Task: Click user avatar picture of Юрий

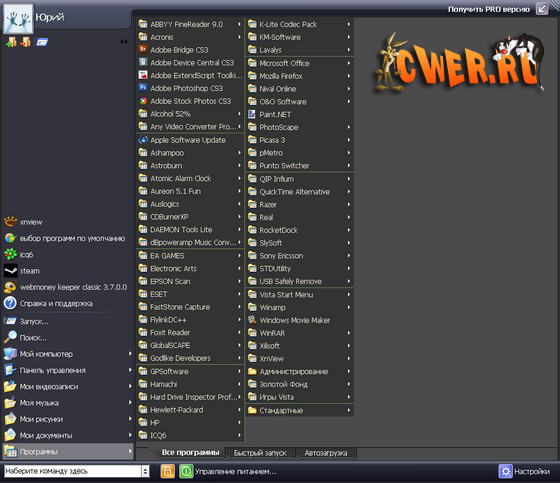Action: point(18,19)
